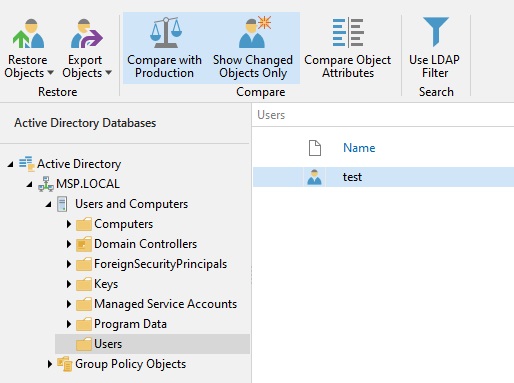Expand the Computers folder
Screen dimensions: 514x383
coord(69,224)
